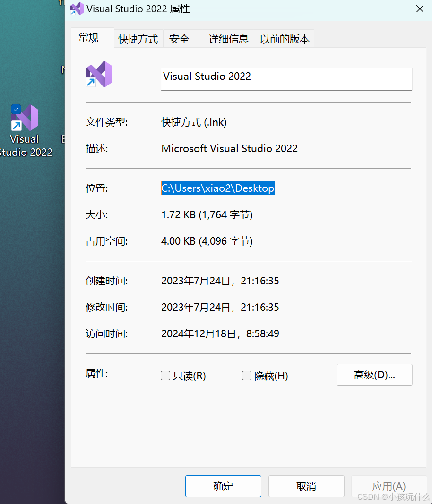Click the description Microsoft Visual Studio 2022

pos(229,148)
